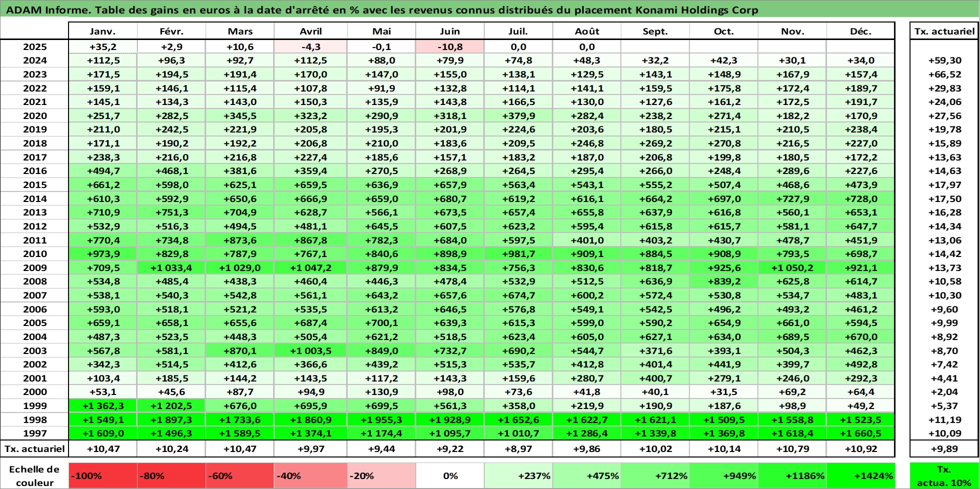Image resolution: width=980 pixels, height=489 pixels.
Task: Select cell +494,7
Action: pos(103,171)
